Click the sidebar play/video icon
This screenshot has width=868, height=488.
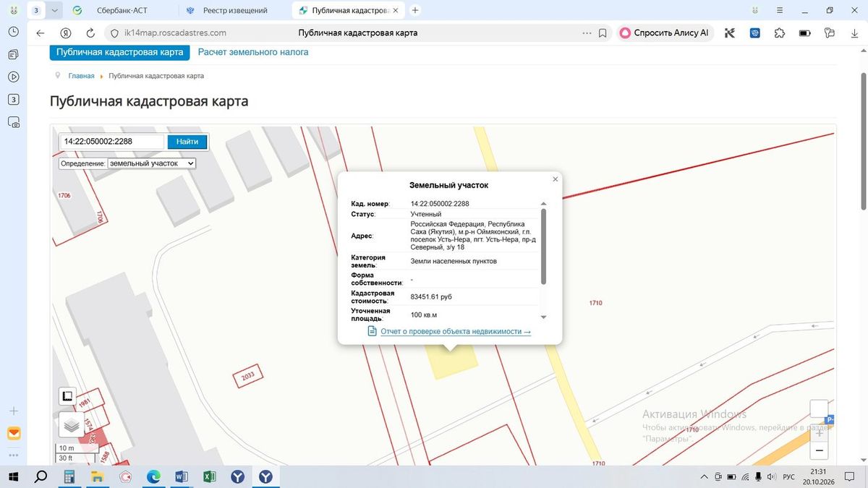(14, 77)
